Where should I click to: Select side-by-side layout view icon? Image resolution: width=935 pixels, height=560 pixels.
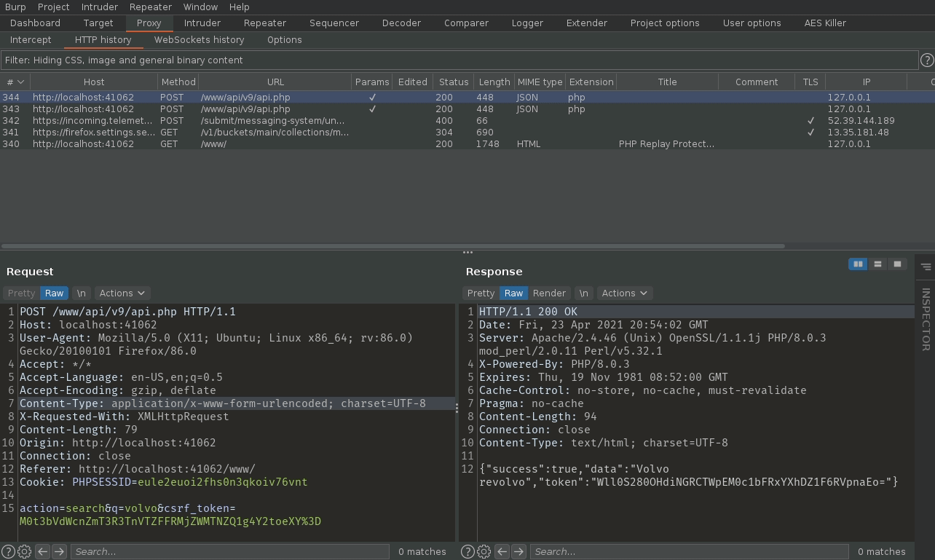click(858, 264)
